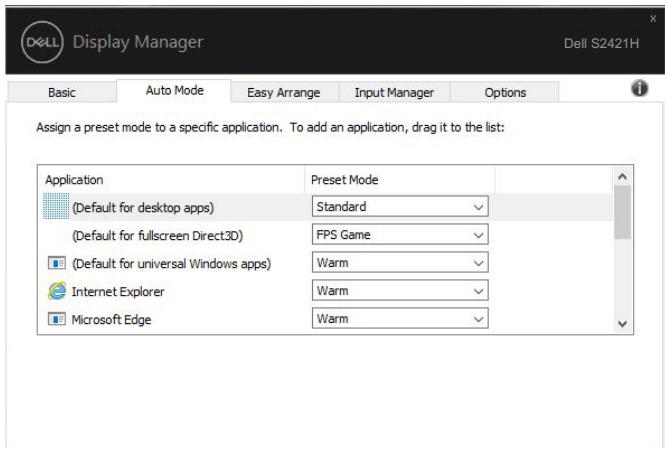Image resolution: width=665 pixels, height=451 pixels.
Task: Click the Internet Explorer icon
Action: (57, 291)
